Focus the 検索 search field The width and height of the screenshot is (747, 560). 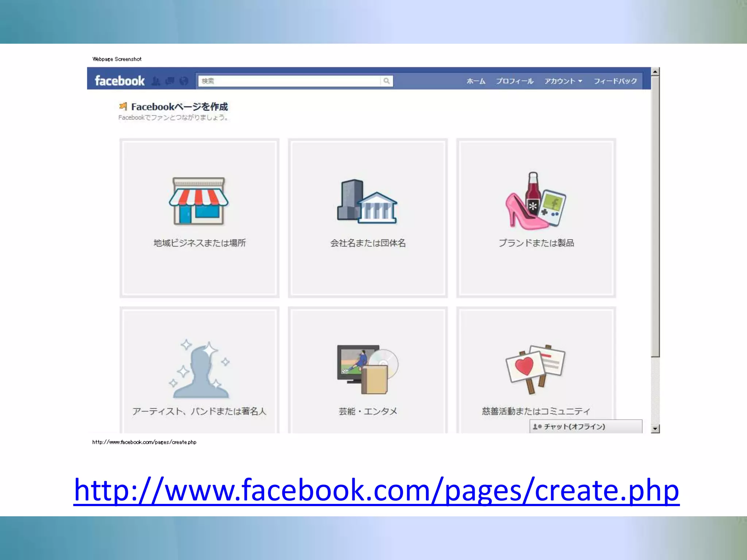pos(289,81)
